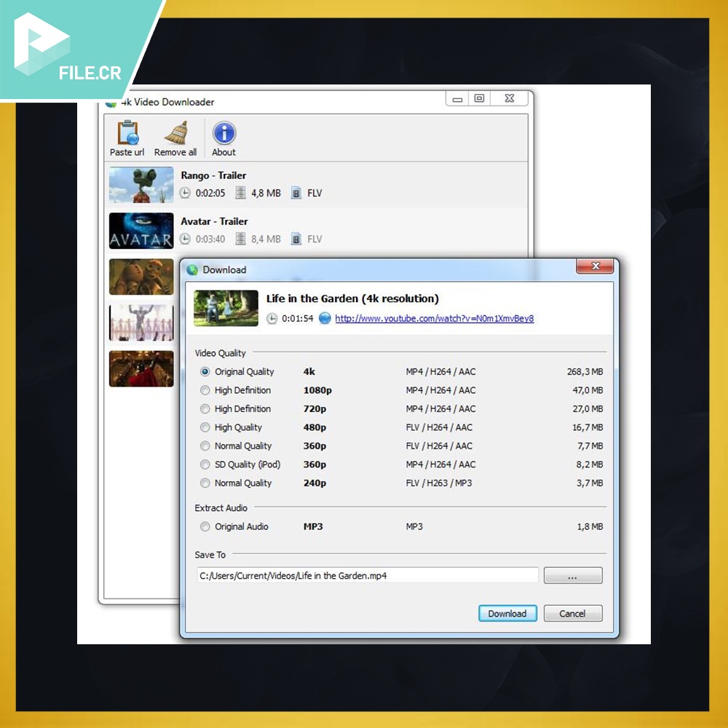This screenshot has height=728, width=728.
Task: Select Original Audio MP3 extract option
Action: 205,527
